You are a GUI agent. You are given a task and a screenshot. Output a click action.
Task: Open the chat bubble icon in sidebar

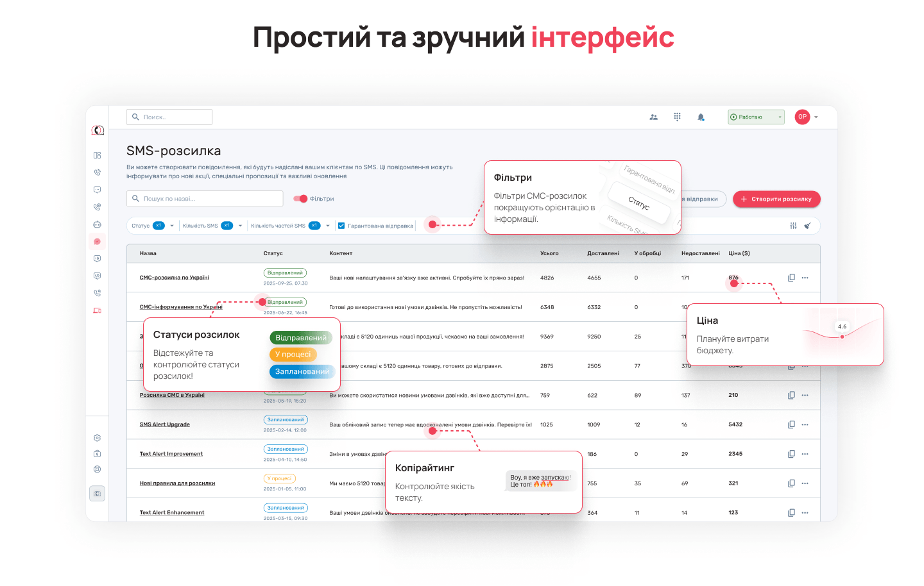(x=97, y=190)
